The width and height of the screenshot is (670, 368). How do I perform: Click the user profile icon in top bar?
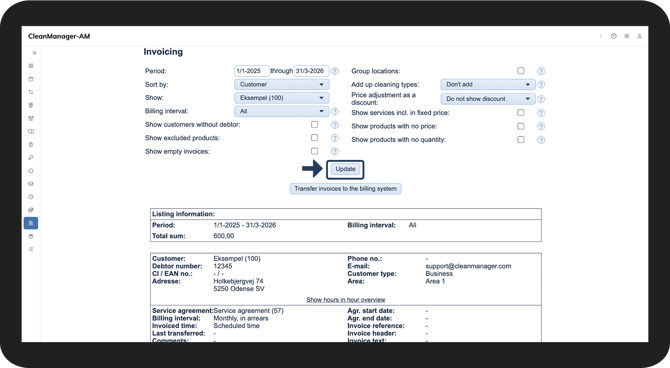pyautogui.click(x=639, y=36)
